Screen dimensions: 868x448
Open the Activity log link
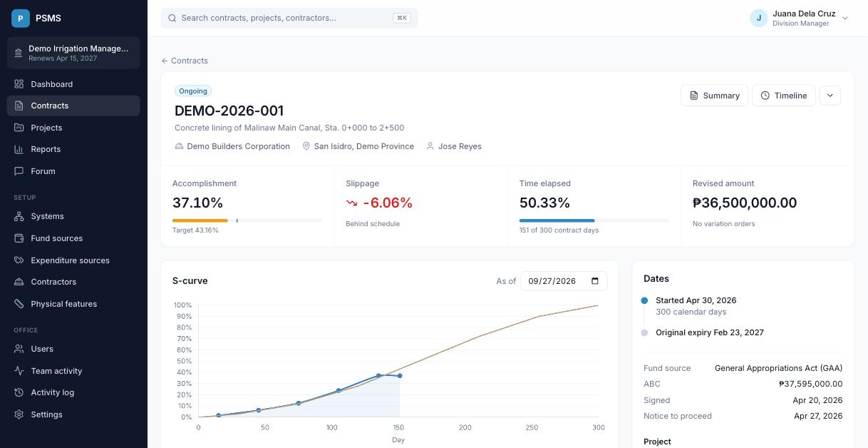(73, 392)
